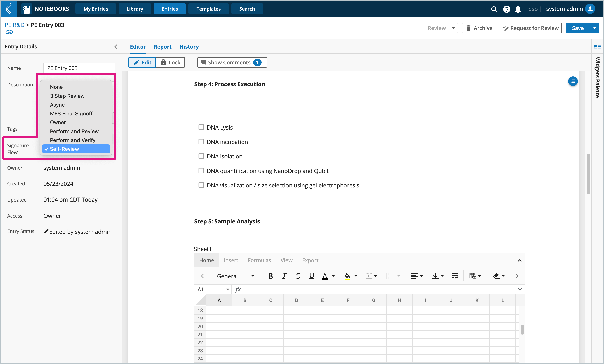The width and height of the screenshot is (604, 364).
Task: Expand the formula bar chevron
Action: (519, 289)
